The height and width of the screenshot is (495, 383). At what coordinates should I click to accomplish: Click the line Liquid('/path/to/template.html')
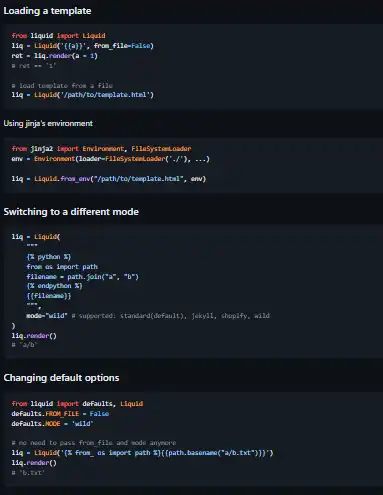83,95
